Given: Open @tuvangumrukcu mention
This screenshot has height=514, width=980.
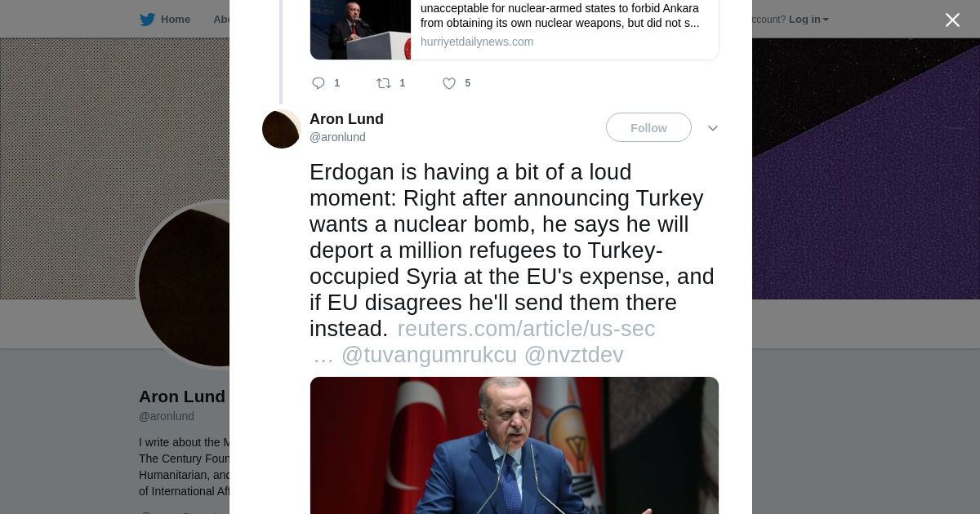Looking at the screenshot, I should click(429, 355).
